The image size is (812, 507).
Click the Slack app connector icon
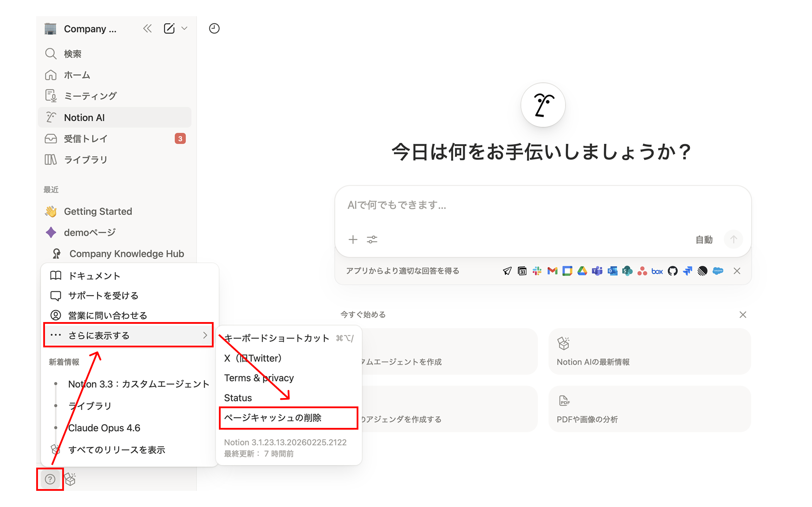coord(537,271)
